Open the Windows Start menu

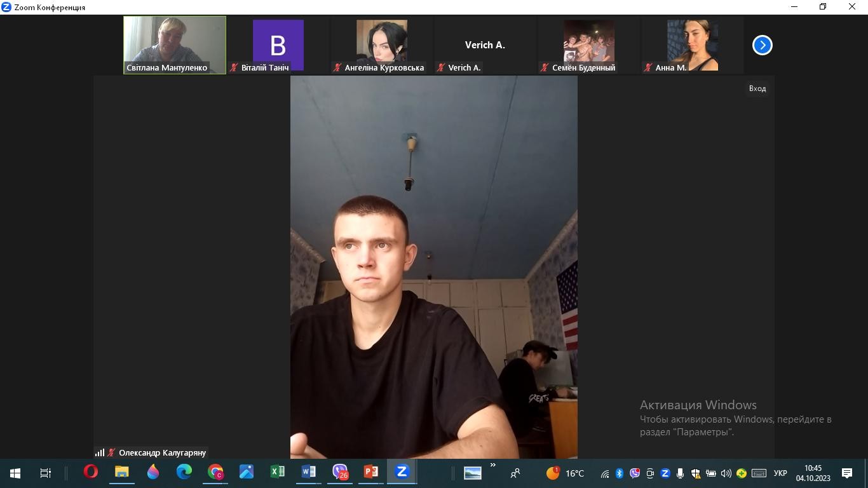tap(15, 473)
